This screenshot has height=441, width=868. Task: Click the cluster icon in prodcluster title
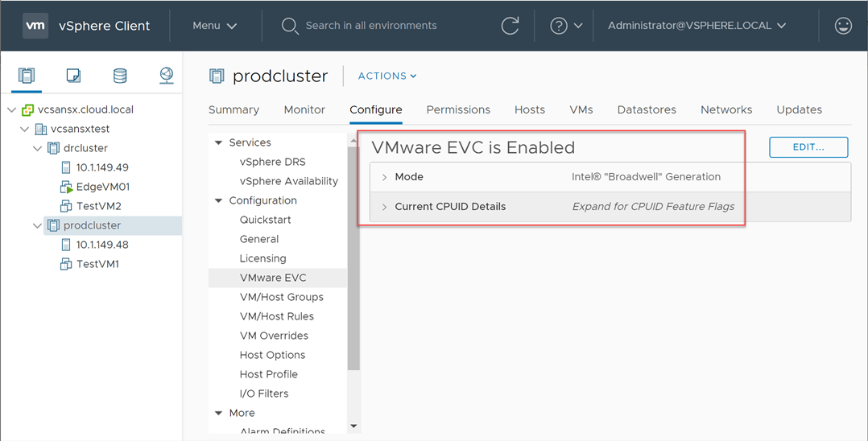(x=217, y=76)
